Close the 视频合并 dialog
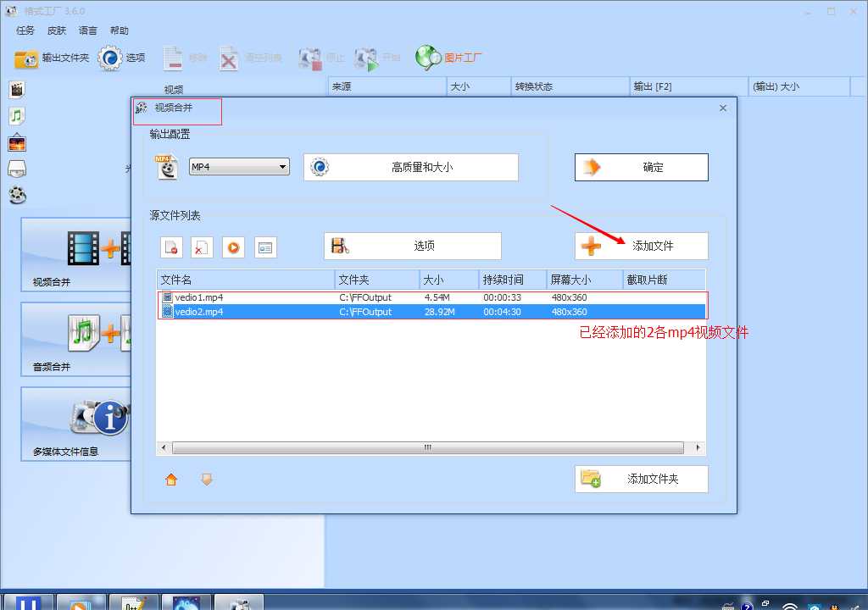The image size is (868, 610). tap(723, 108)
